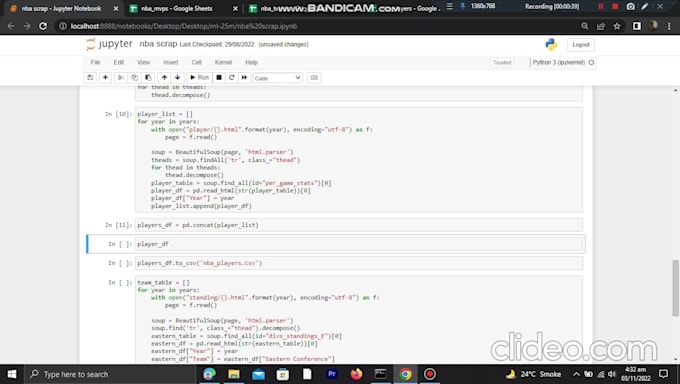Open the File menu in Jupyter
The width and height of the screenshot is (680, 384).
95,62
